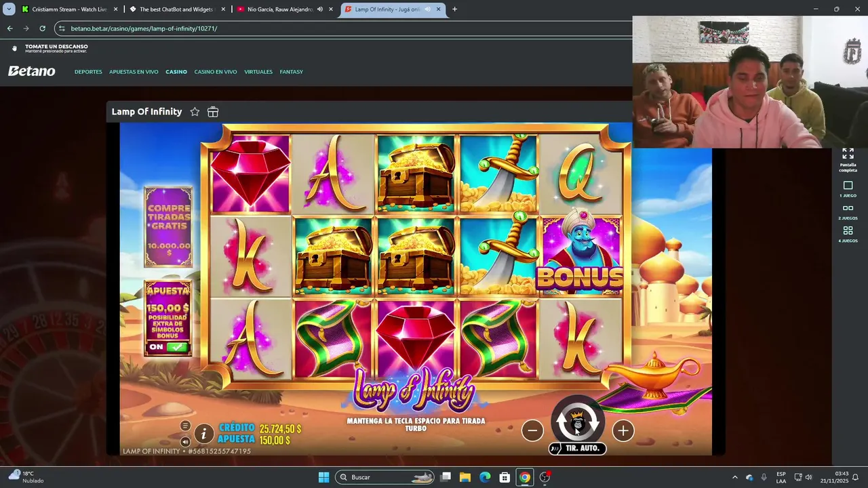This screenshot has height=488, width=868.
Task: Open the ESP LAA language switcher
Action: click(x=781, y=477)
